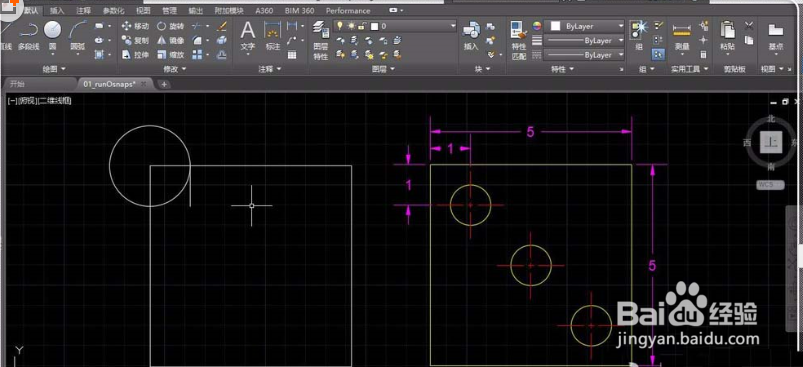Click the fillet tool icon
Viewport: 803px width, 367px height.
point(197,40)
